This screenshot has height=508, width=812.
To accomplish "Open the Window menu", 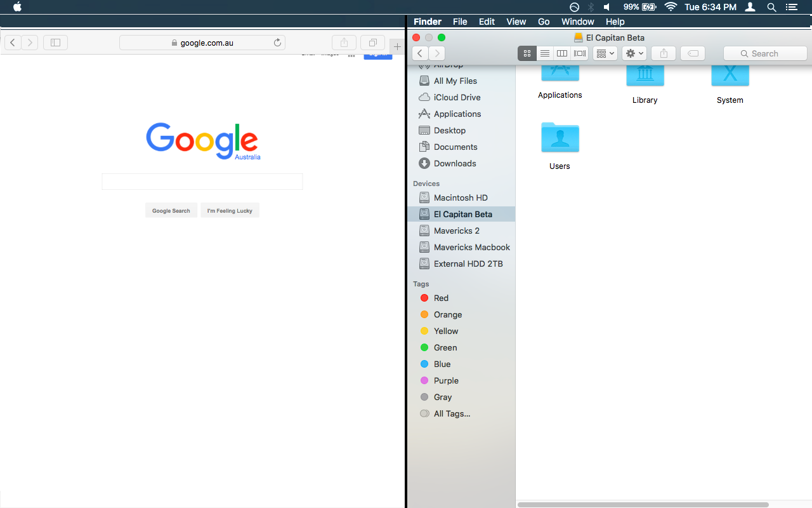I will [x=578, y=22].
